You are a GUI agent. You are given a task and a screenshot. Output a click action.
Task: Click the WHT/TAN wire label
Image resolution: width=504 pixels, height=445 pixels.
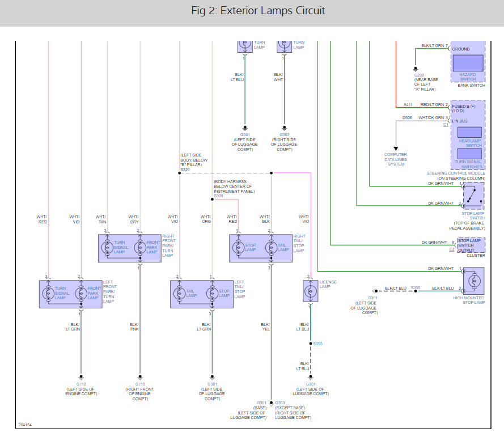coord(101,219)
